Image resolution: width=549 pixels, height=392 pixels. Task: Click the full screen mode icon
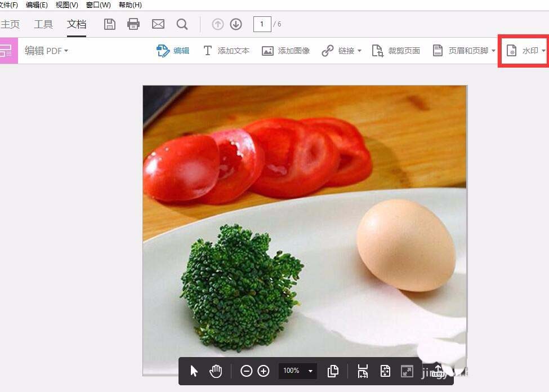click(407, 371)
